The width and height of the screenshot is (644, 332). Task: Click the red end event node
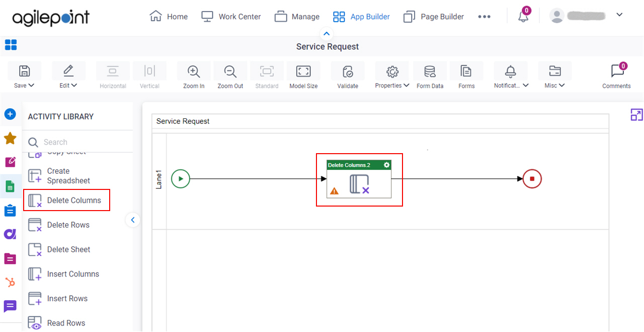pos(532,178)
